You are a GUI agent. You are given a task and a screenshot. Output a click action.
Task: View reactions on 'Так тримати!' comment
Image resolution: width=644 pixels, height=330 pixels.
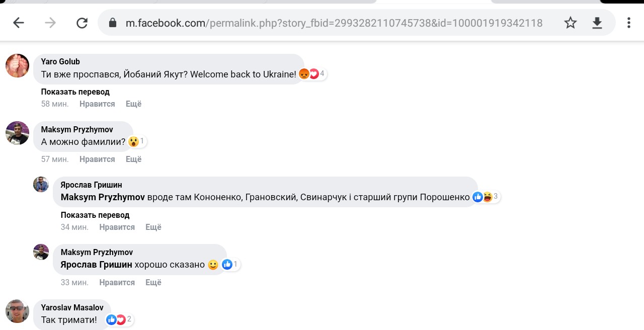click(x=119, y=319)
